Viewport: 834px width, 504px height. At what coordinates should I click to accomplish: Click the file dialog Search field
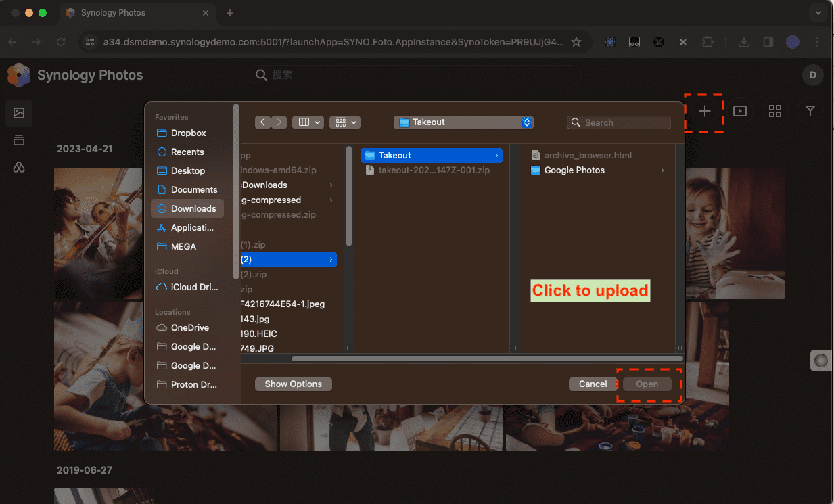(x=618, y=122)
